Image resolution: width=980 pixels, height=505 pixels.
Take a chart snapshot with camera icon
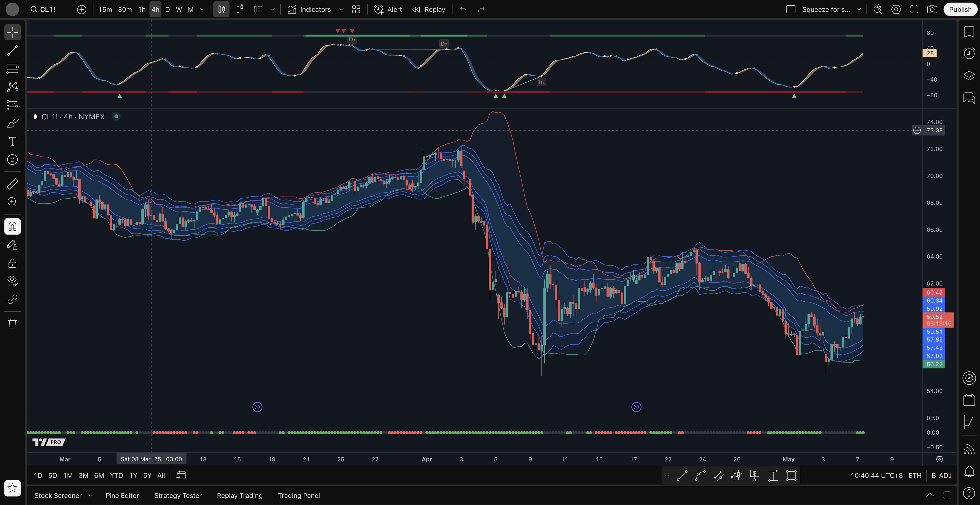coord(932,9)
